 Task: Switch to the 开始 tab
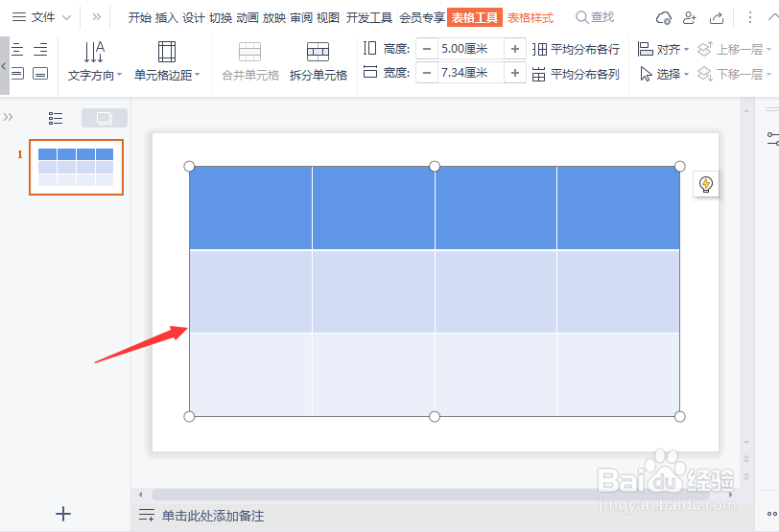pos(140,18)
